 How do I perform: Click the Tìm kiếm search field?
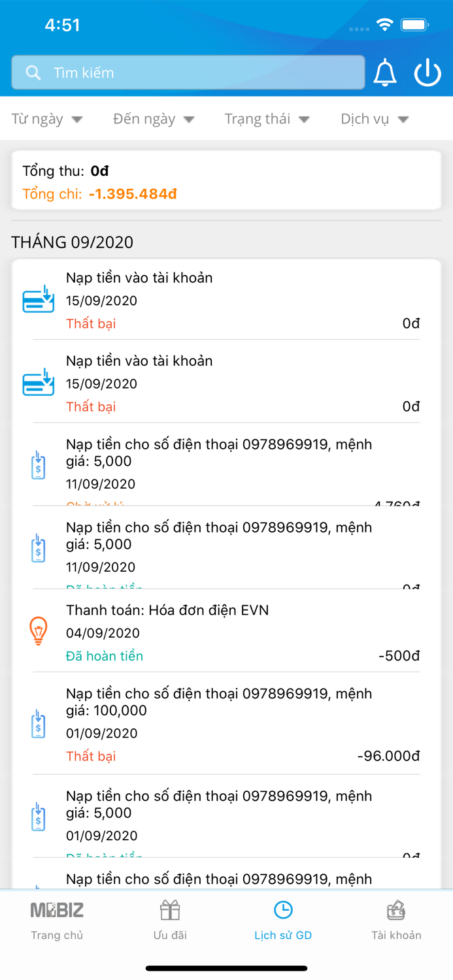(x=188, y=73)
